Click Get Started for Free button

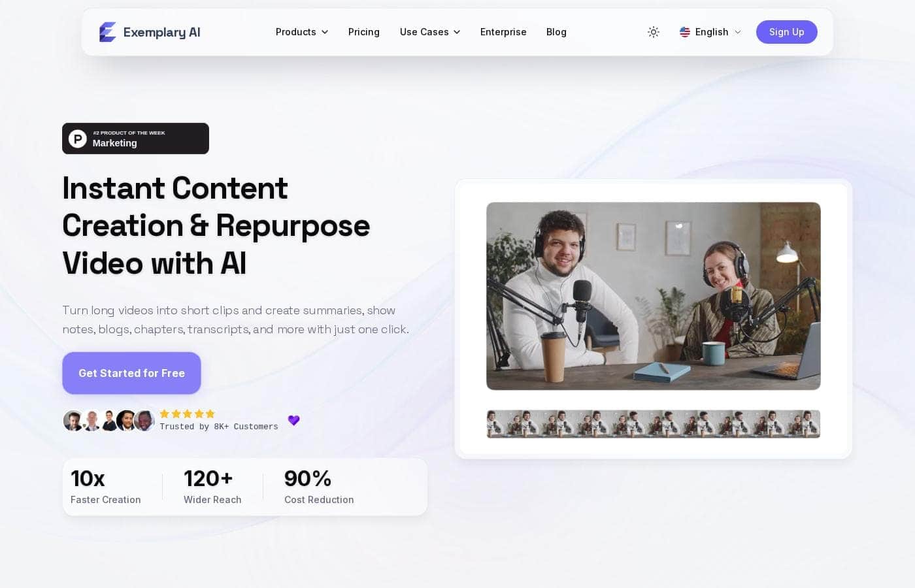click(x=131, y=373)
